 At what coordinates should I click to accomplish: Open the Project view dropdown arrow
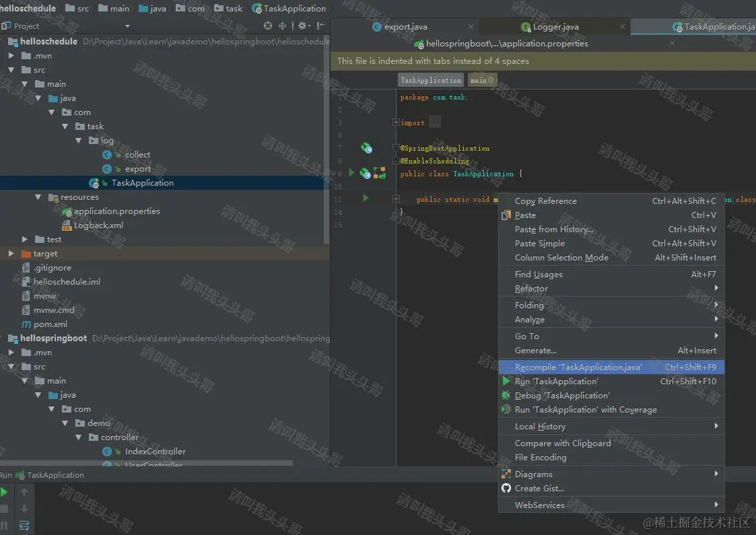click(x=127, y=26)
